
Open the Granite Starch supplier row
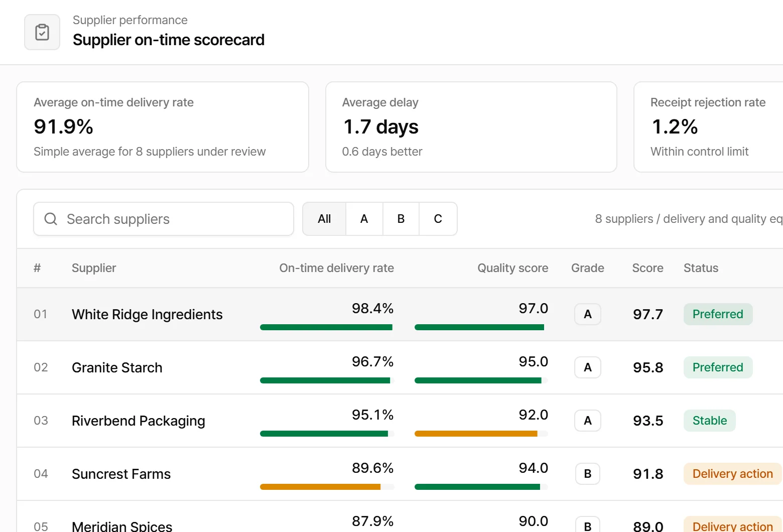(400, 367)
